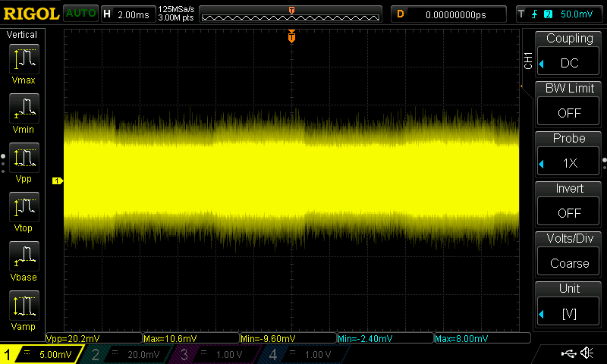Select the Vamp measurement icon
The image size is (607, 364).
(24, 306)
